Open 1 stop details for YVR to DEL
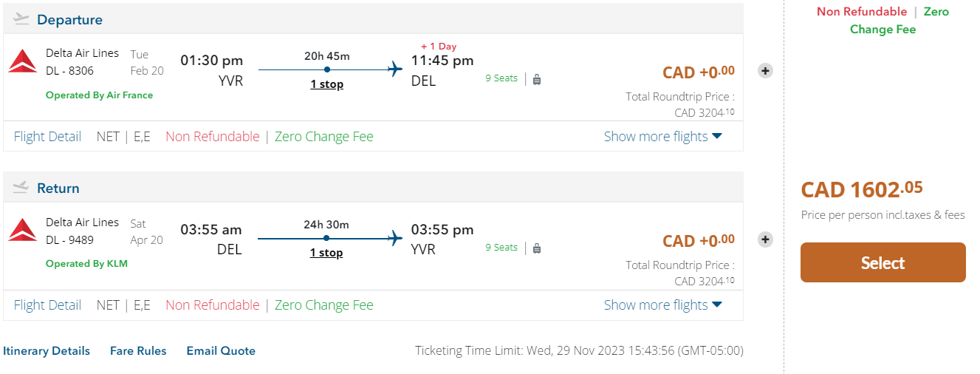This screenshot has width=980, height=374. point(326,84)
